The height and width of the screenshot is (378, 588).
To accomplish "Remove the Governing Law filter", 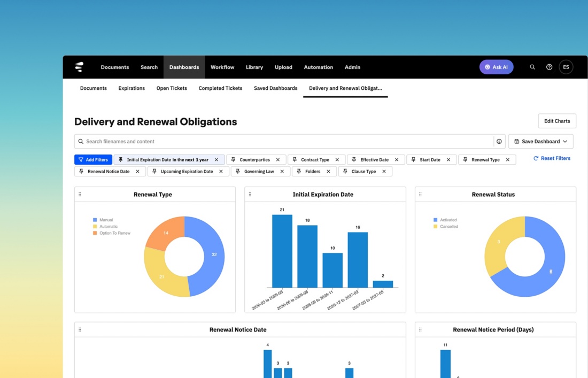I will pos(282,172).
